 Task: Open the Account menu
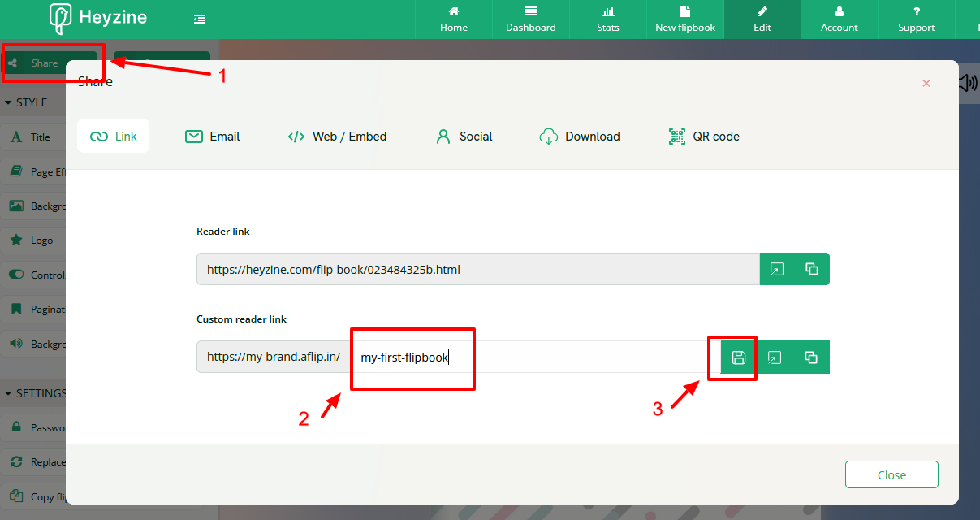[x=840, y=19]
